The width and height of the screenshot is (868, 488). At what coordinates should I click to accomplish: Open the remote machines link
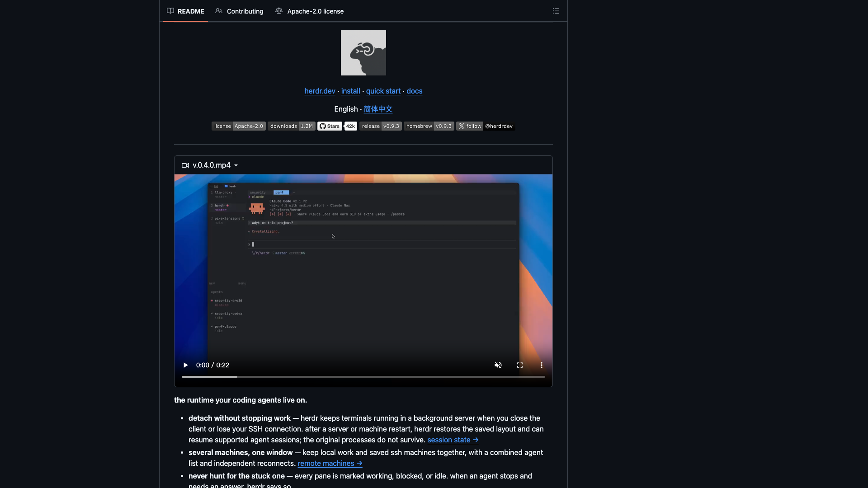330,464
